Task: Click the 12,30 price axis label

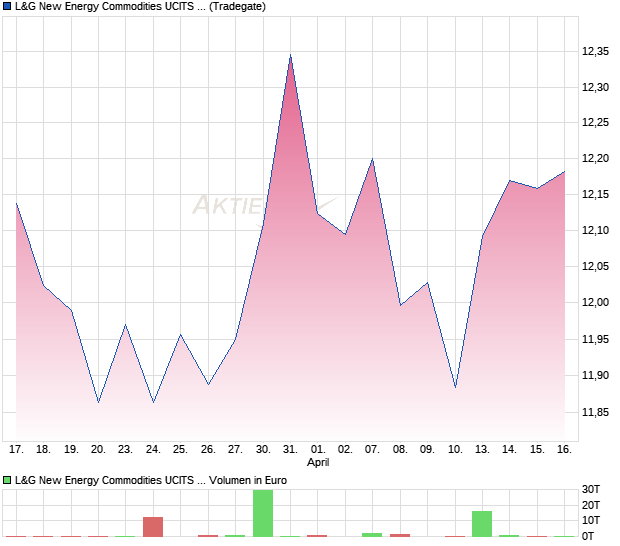Action: (x=595, y=87)
